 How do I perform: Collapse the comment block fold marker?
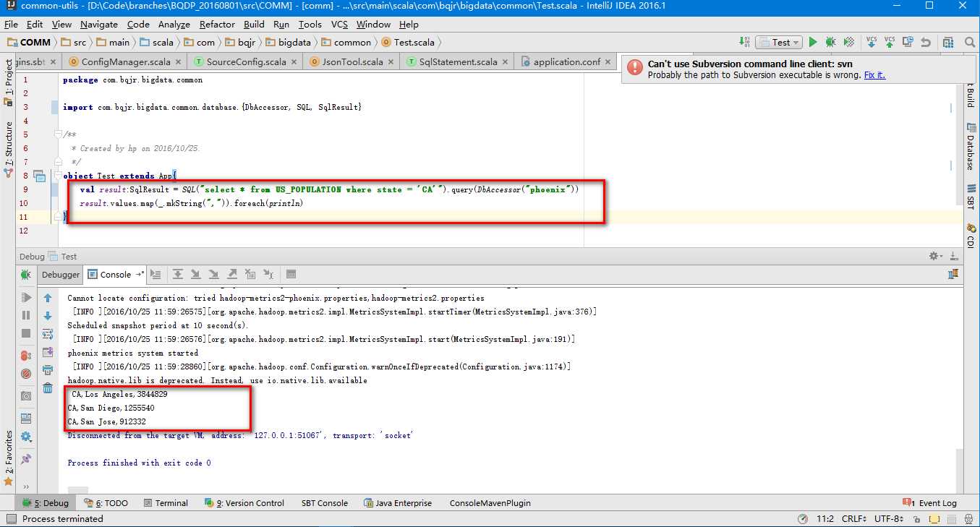click(56, 134)
